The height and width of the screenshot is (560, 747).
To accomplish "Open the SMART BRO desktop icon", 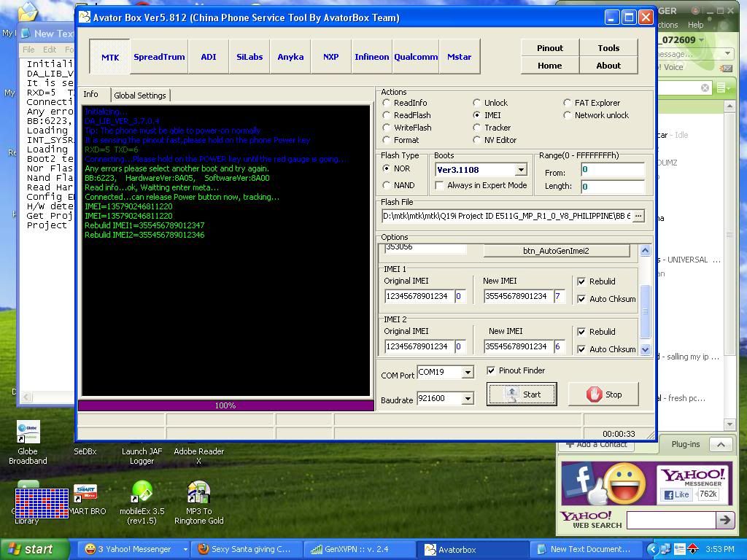I will click(x=85, y=494).
